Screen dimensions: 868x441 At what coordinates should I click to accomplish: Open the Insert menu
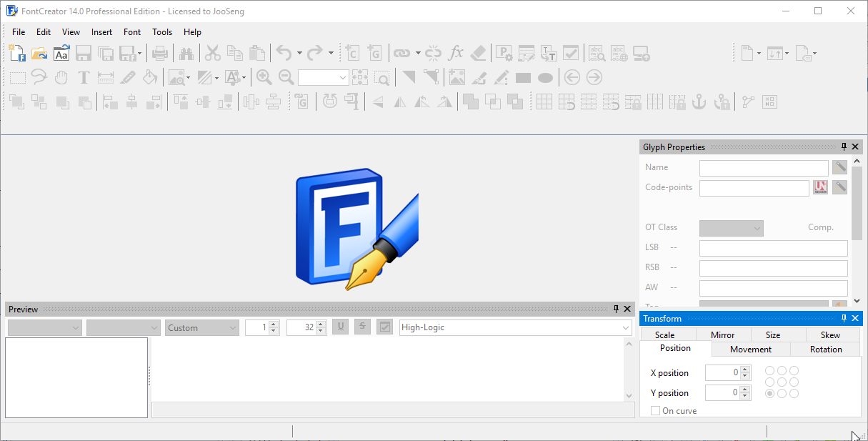point(101,32)
